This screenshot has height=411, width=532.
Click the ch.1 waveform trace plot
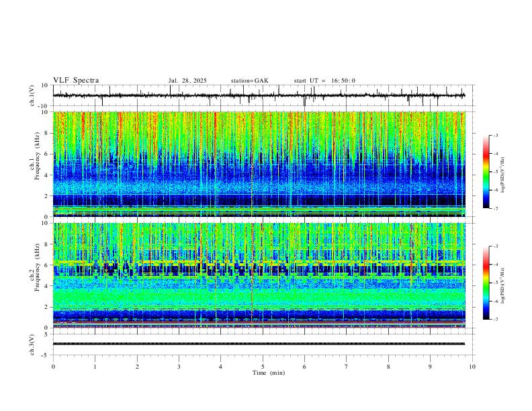coord(259,95)
